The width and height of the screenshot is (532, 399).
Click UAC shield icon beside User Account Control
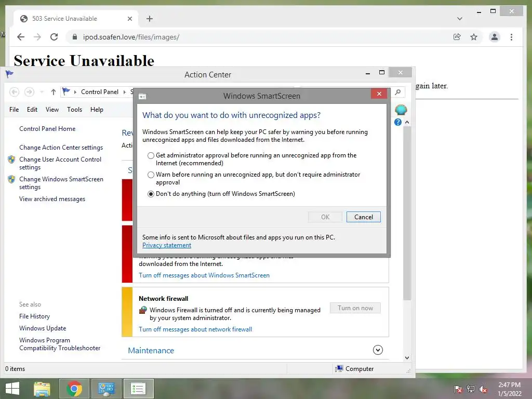click(11, 159)
